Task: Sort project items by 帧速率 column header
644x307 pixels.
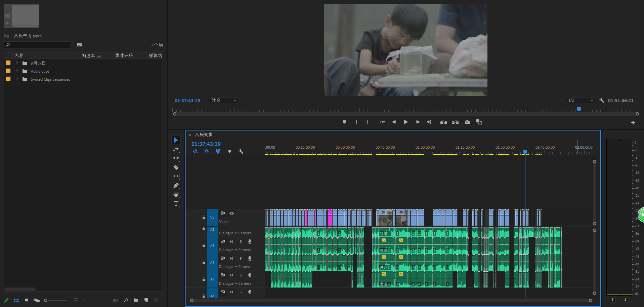Action: click(x=88, y=55)
